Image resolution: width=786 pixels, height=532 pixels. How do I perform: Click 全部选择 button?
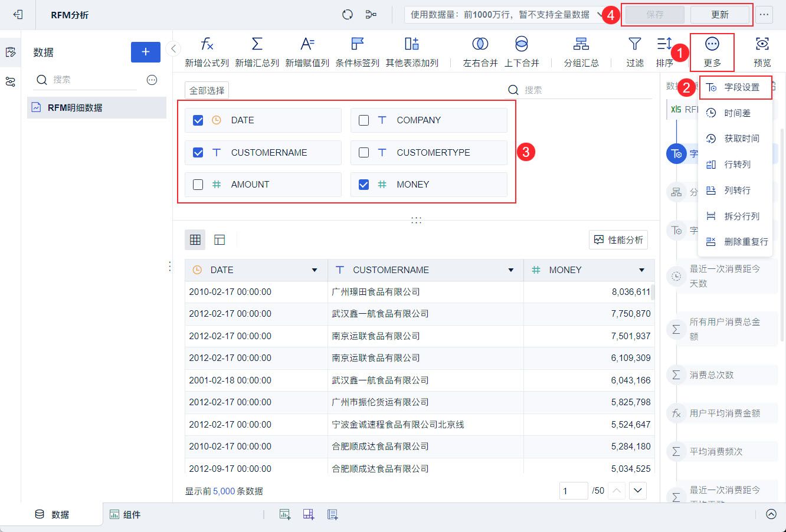coord(207,90)
